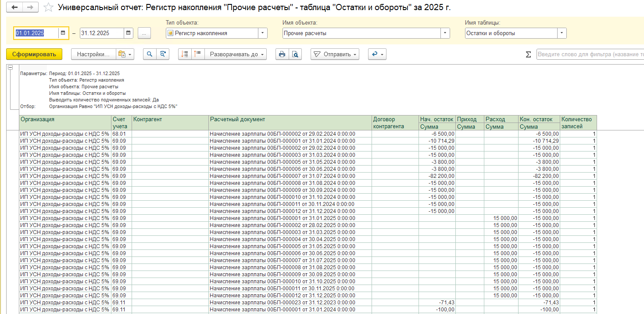Select document 00БП-000009 от 30.09.2025
The width and height of the screenshot is (644, 314).
click(290, 274)
